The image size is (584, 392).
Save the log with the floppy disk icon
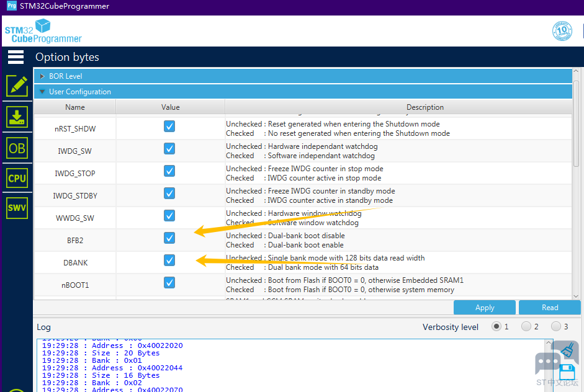[567, 372]
